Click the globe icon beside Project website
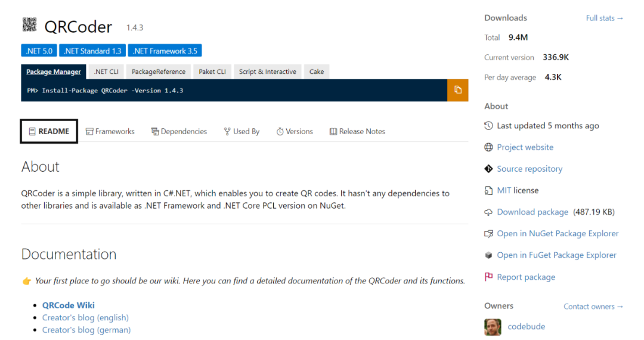The width and height of the screenshot is (644, 340). pos(488,147)
